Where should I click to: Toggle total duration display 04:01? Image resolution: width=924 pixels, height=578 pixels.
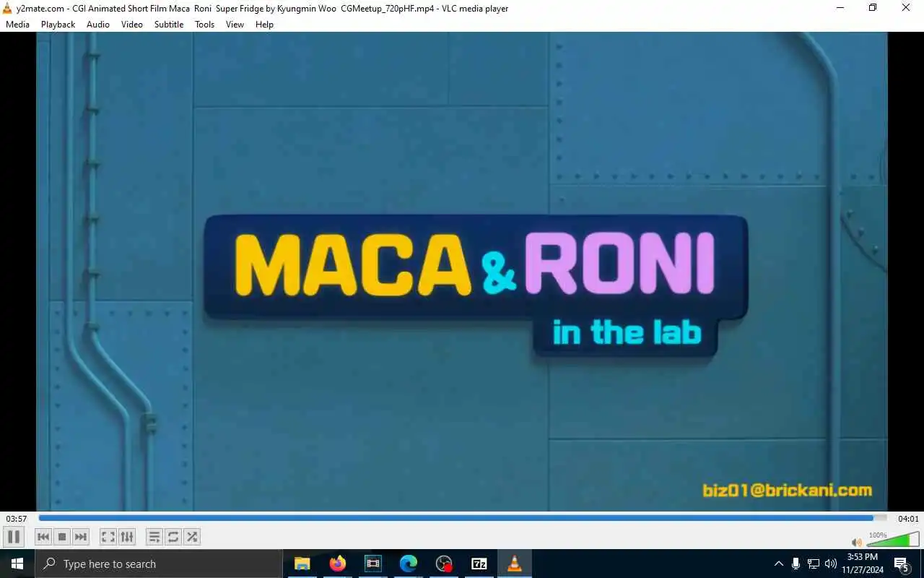pyautogui.click(x=908, y=519)
